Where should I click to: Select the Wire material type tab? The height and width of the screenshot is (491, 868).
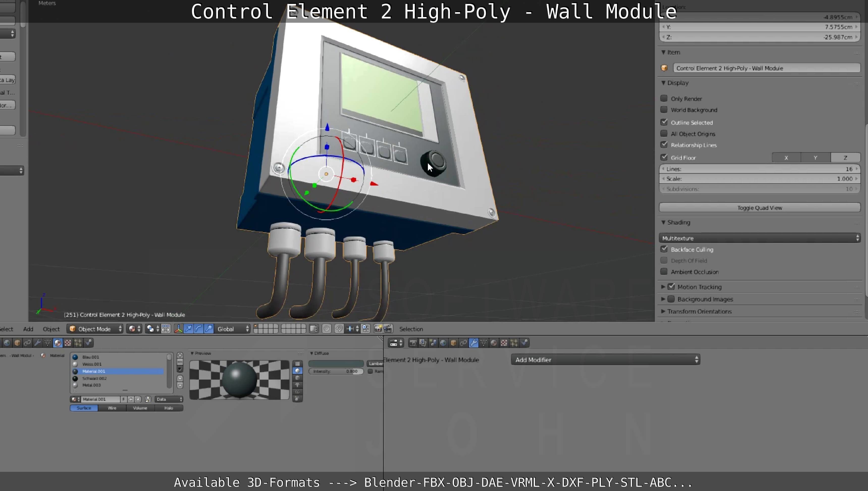click(112, 408)
